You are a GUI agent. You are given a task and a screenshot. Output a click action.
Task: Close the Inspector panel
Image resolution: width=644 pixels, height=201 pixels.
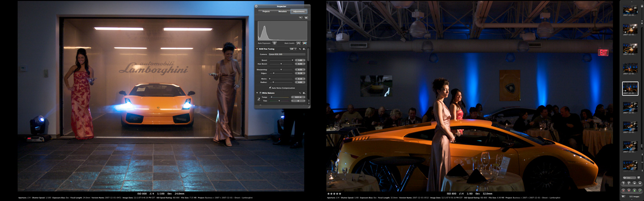pos(256,6)
